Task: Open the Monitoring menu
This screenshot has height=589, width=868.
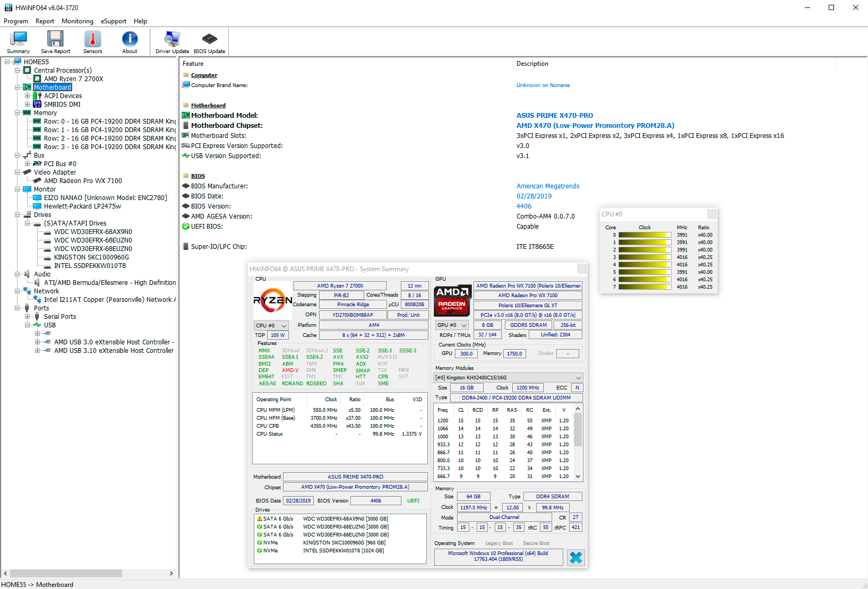Action: pyautogui.click(x=77, y=21)
